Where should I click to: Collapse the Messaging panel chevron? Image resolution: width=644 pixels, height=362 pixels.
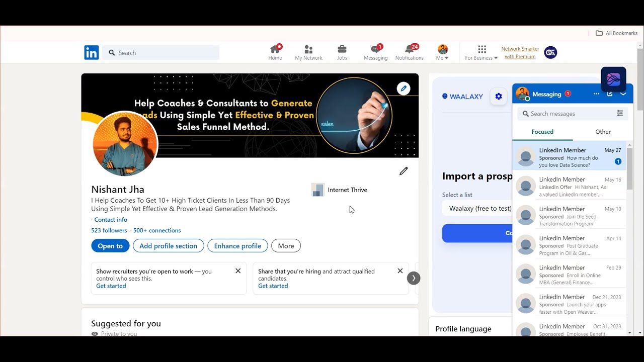623,94
